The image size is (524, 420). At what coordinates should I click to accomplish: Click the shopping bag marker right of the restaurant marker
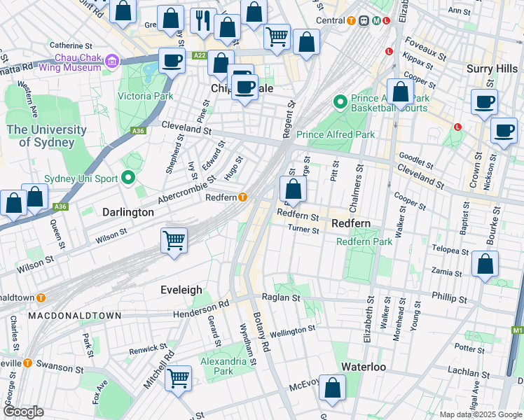point(227,29)
